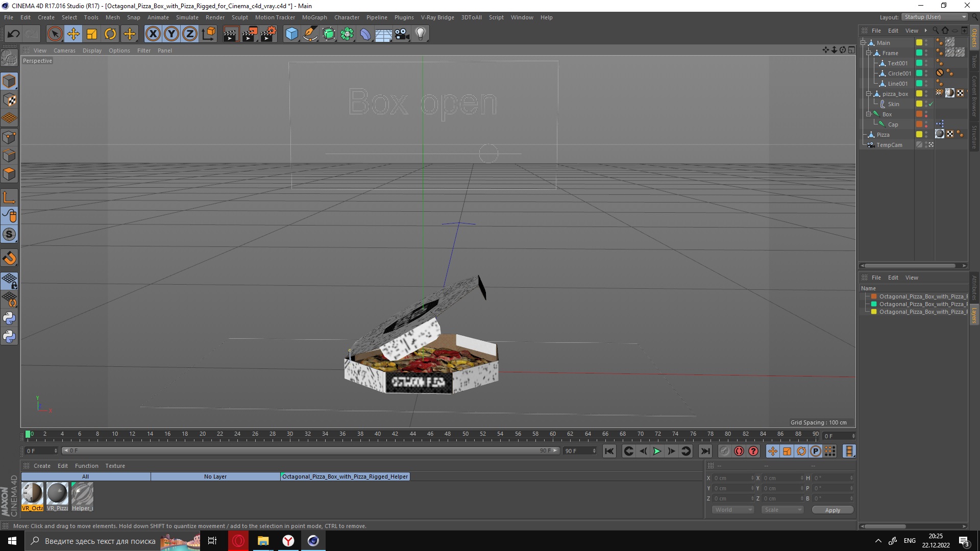Add a Floor environment object
This screenshot has width=980, height=551.
384,34
